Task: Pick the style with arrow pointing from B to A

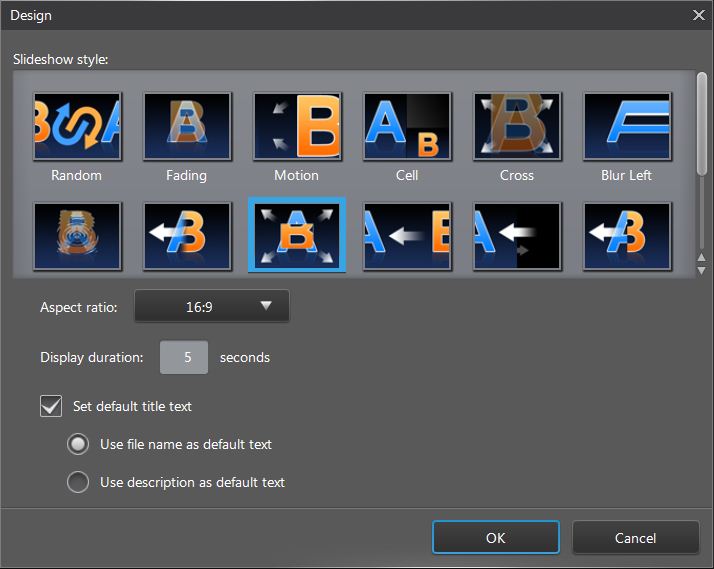Action: coord(407,236)
